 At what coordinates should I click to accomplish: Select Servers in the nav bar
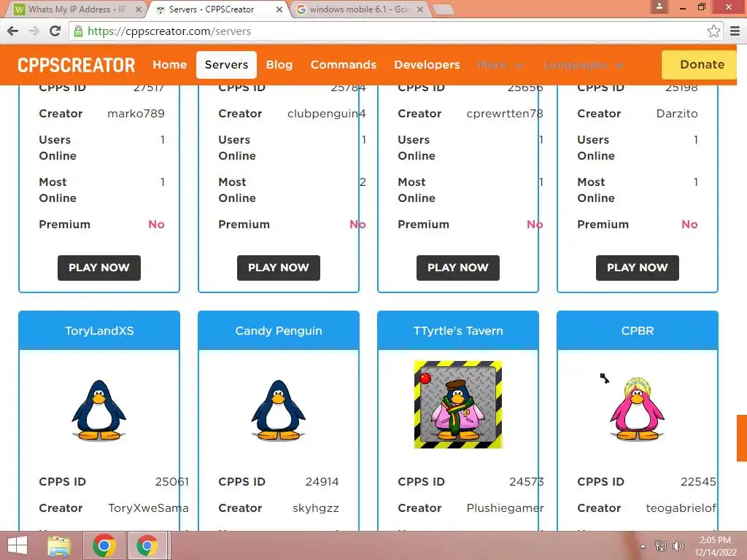226,65
